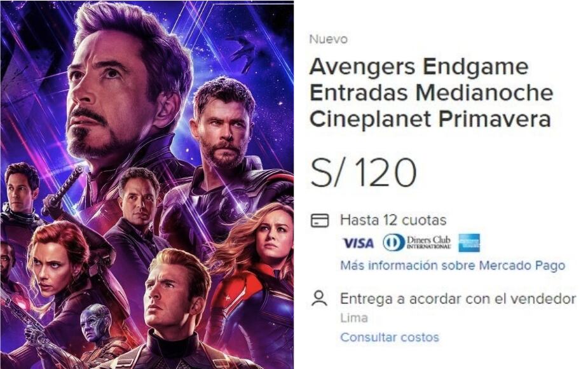Click the American Express card logo
This screenshot has width=588, height=369.
coord(469,243)
